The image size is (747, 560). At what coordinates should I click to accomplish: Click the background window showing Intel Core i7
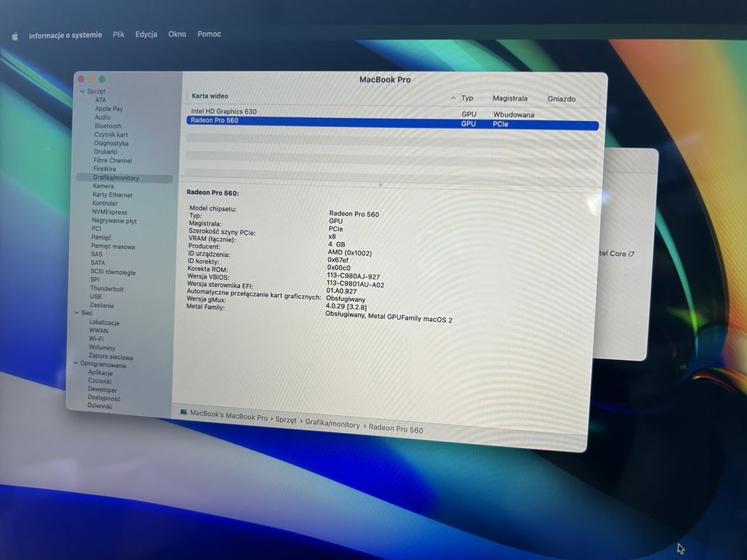[x=625, y=254]
